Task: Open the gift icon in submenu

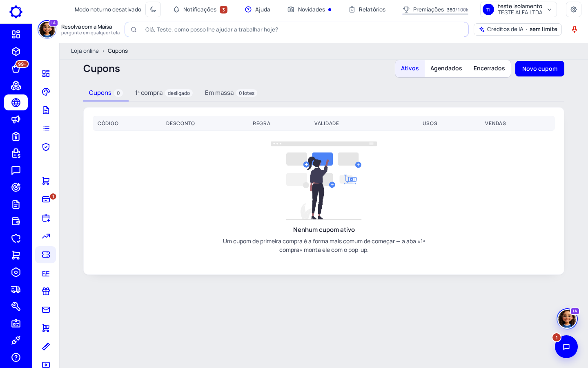Action: (46, 291)
